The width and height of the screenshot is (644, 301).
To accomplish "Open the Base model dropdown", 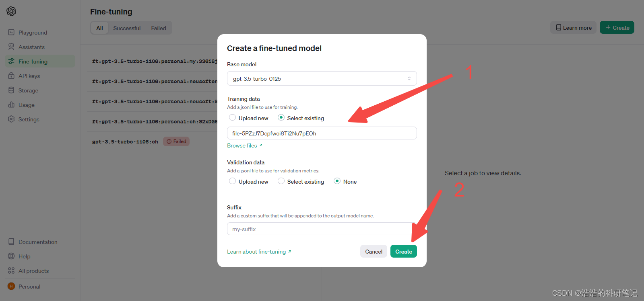I will point(322,78).
